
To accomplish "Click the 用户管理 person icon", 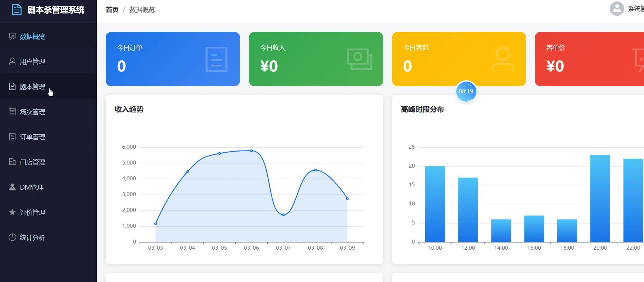I will click(12, 61).
